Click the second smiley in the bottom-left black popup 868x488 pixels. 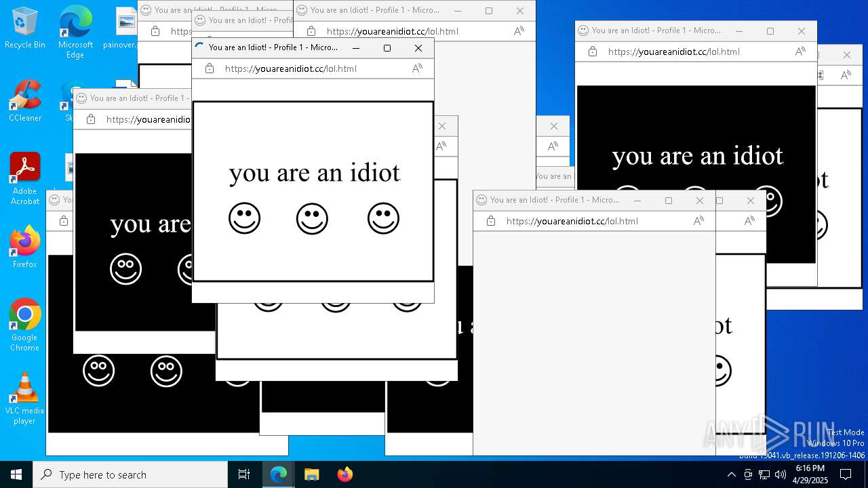[x=166, y=370]
